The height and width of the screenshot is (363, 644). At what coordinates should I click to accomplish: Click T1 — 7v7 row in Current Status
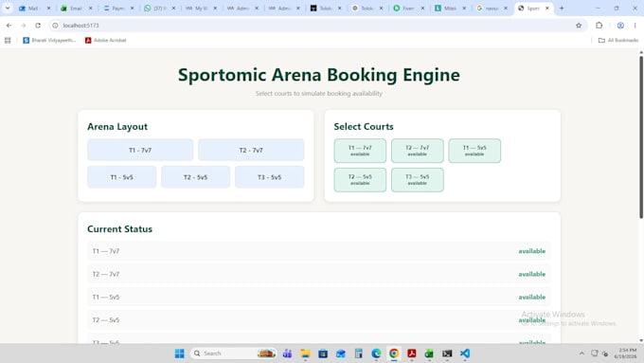pyautogui.click(x=319, y=251)
